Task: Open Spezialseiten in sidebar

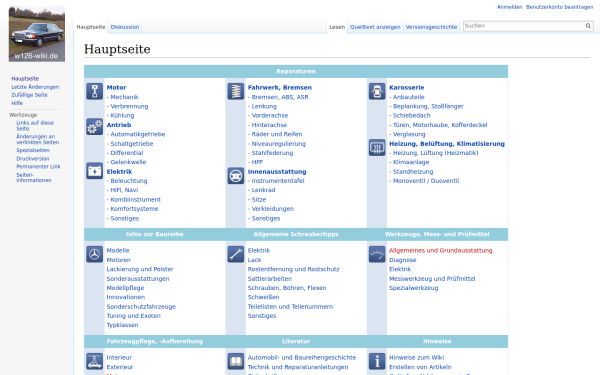Action: 33,150
